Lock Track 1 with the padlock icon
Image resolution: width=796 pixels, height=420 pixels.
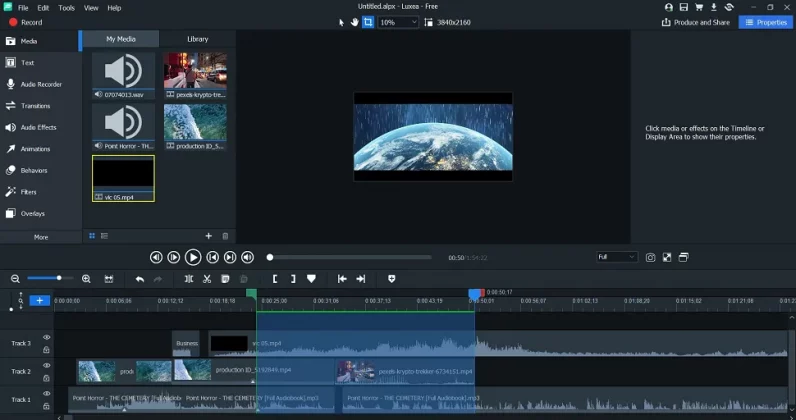point(46,408)
